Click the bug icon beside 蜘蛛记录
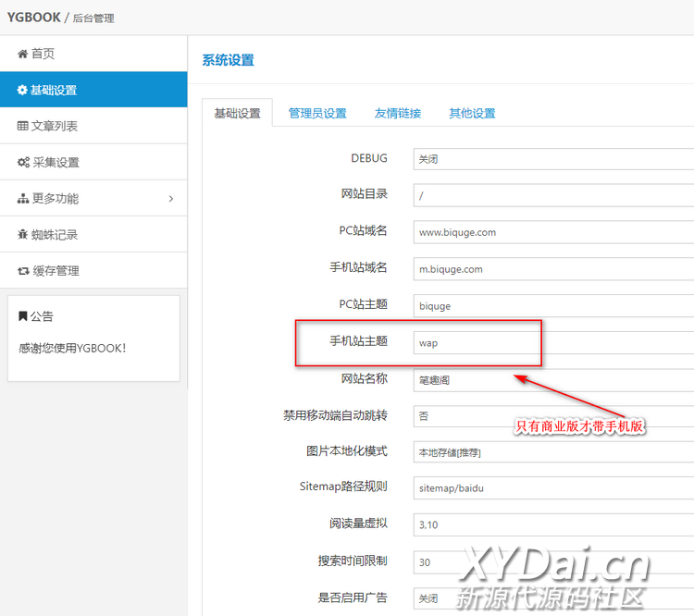This screenshot has height=616, width=694. (23, 235)
